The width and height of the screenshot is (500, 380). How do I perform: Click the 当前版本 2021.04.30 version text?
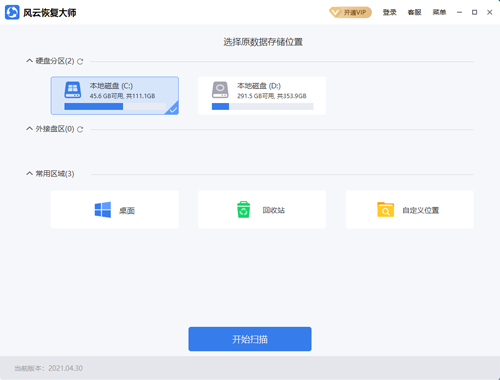click(x=49, y=368)
